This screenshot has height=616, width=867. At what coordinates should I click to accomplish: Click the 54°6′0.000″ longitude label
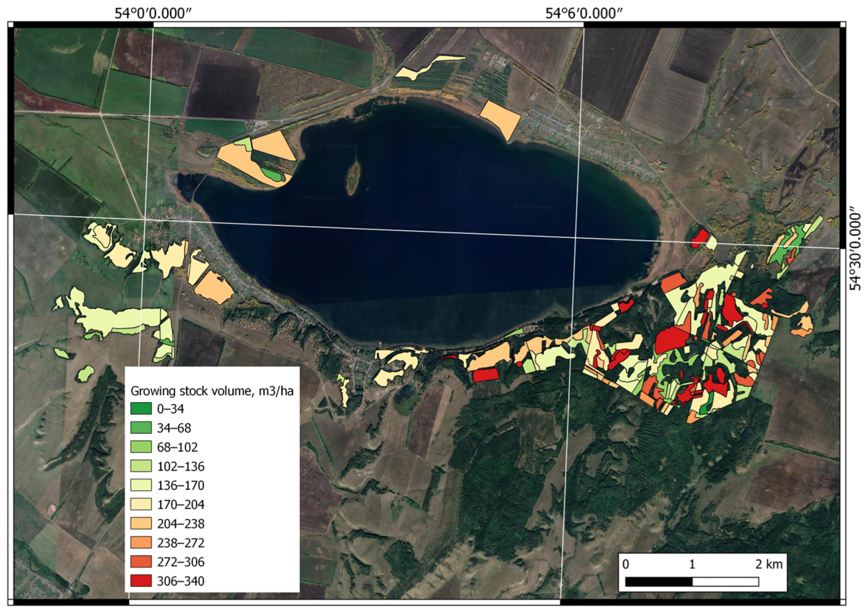tap(584, 14)
